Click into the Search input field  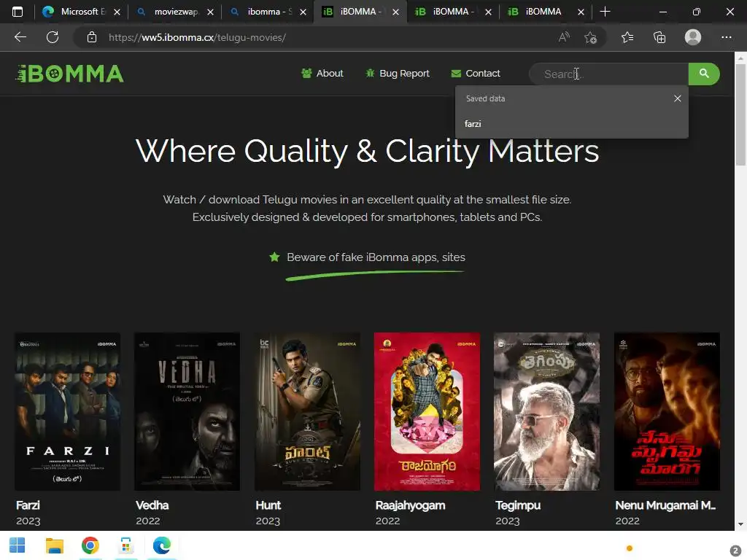tap(609, 74)
